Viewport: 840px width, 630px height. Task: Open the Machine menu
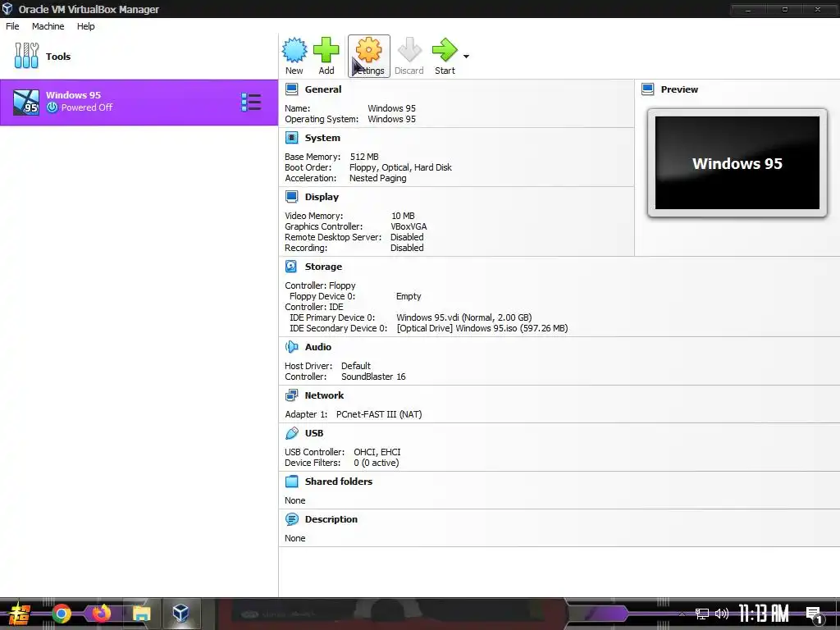(48, 26)
